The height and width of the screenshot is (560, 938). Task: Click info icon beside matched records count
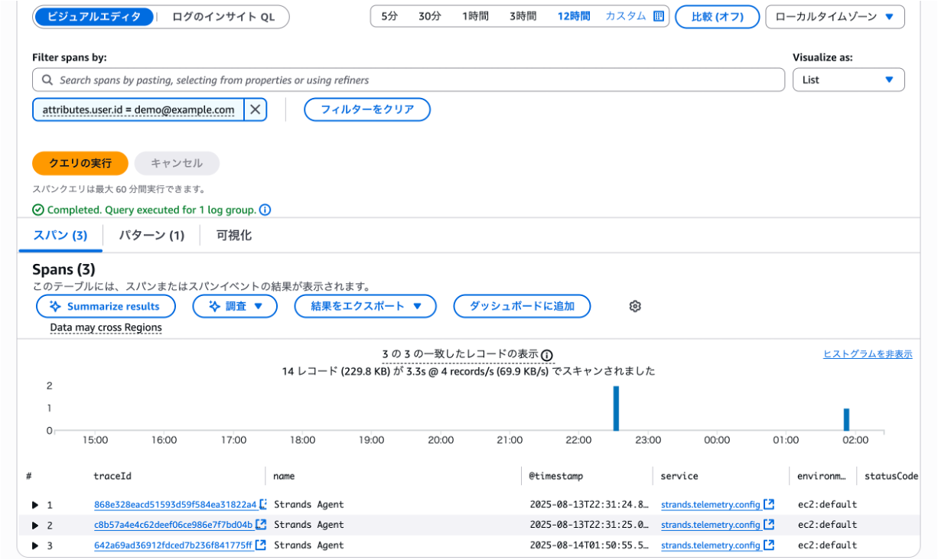(547, 355)
